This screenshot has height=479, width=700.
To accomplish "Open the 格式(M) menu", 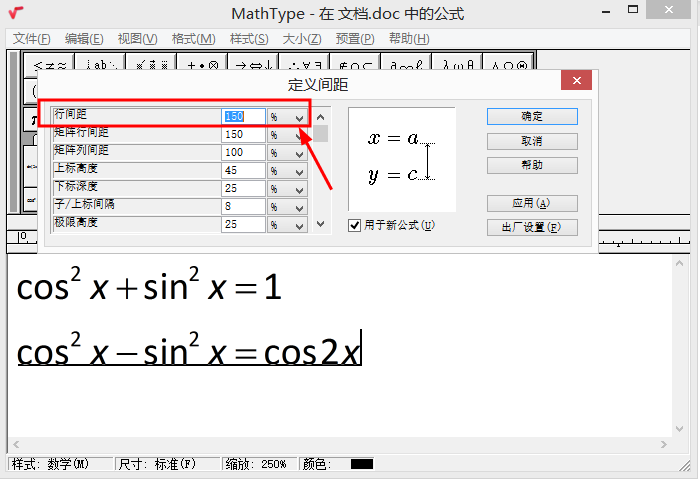I will point(193,39).
